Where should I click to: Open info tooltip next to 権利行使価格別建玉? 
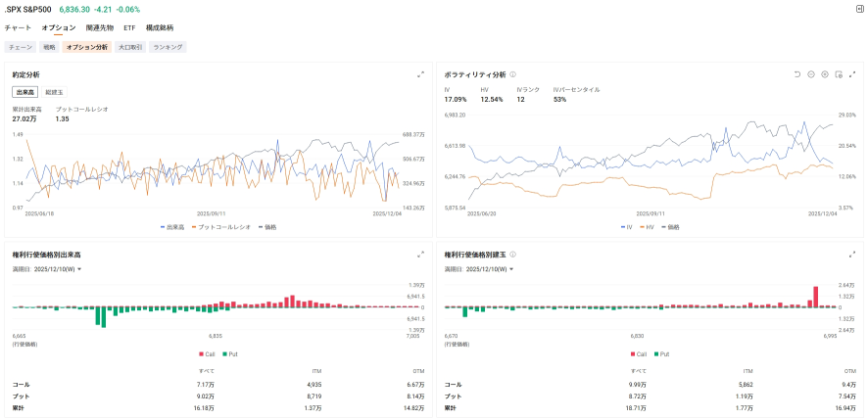[512, 255]
